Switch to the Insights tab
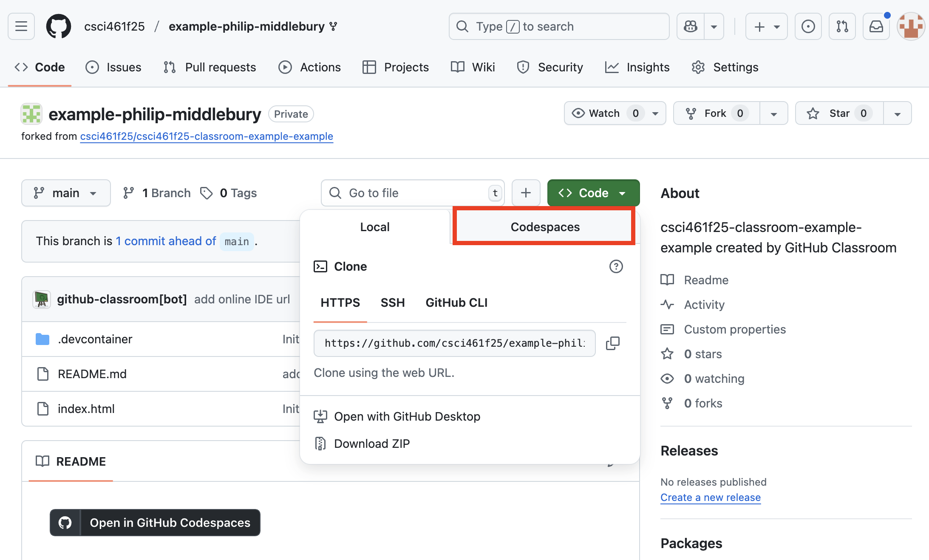Viewport: 929px width, 560px height. pos(637,67)
